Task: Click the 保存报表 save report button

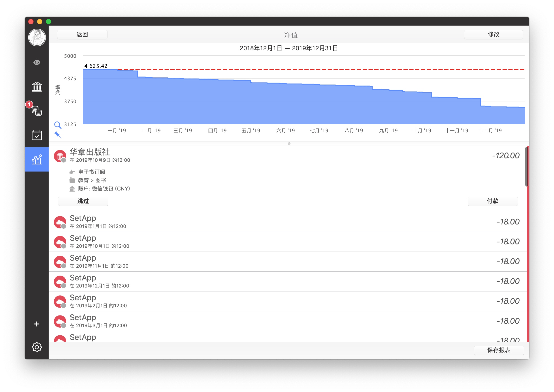Action: (498, 350)
